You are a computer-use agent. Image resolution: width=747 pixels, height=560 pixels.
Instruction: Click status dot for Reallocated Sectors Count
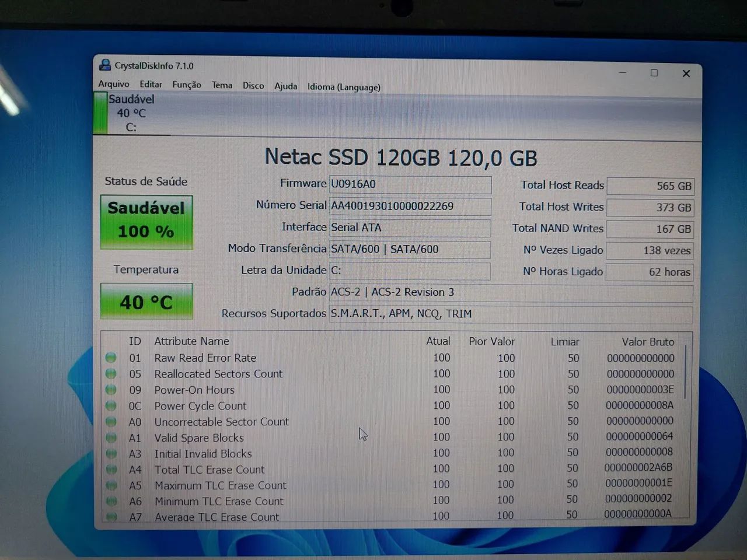tap(111, 373)
